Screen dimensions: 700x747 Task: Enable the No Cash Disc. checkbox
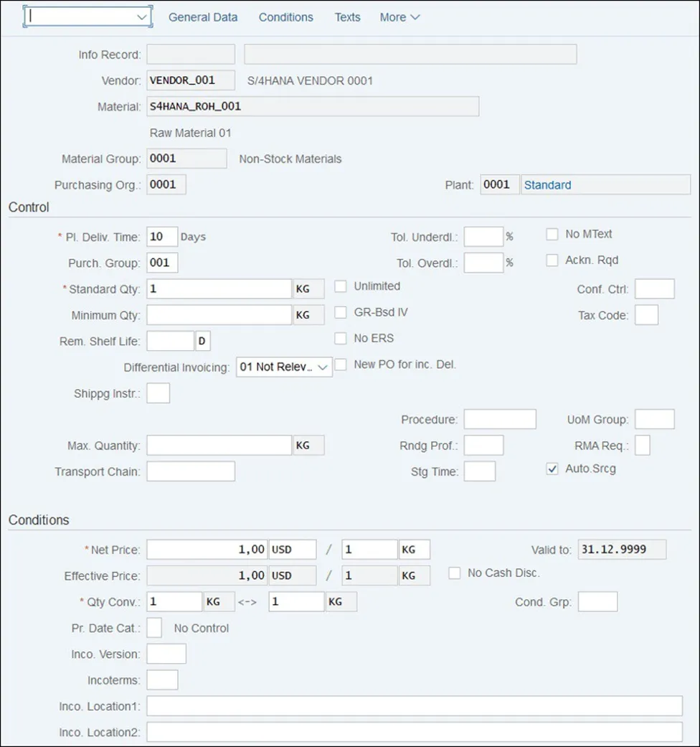[455, 573]
